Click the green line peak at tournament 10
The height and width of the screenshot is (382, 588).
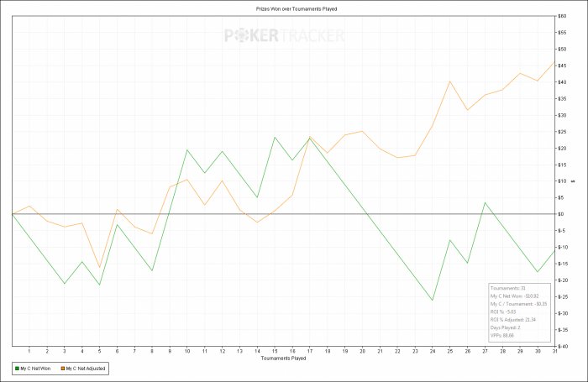[186, 149]
